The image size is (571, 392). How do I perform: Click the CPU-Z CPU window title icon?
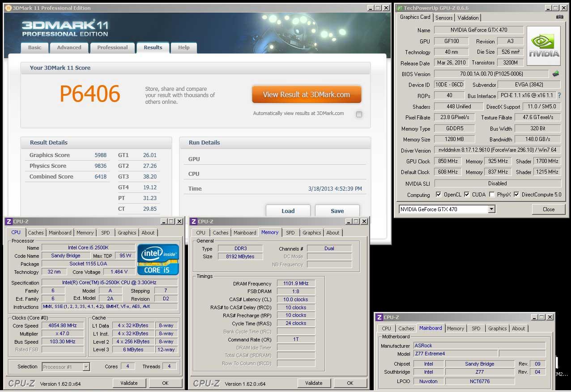8,222
